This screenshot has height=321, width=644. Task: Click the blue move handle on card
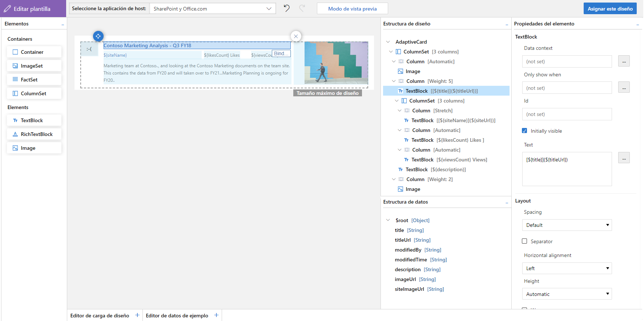coord(98,36)
